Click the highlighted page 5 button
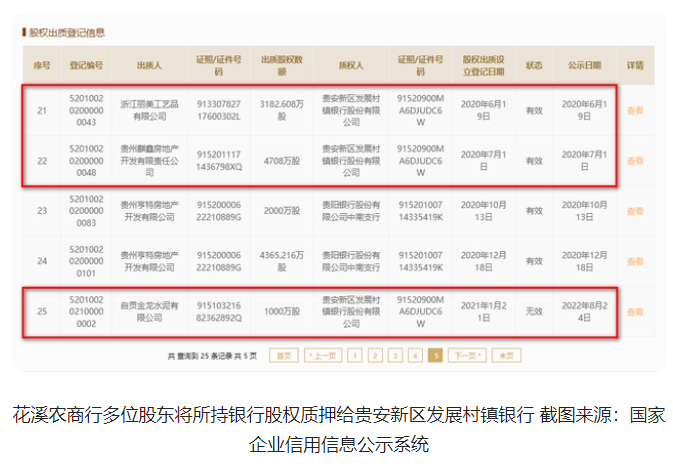Screen dimensions: 673x474 coord(435,355)
